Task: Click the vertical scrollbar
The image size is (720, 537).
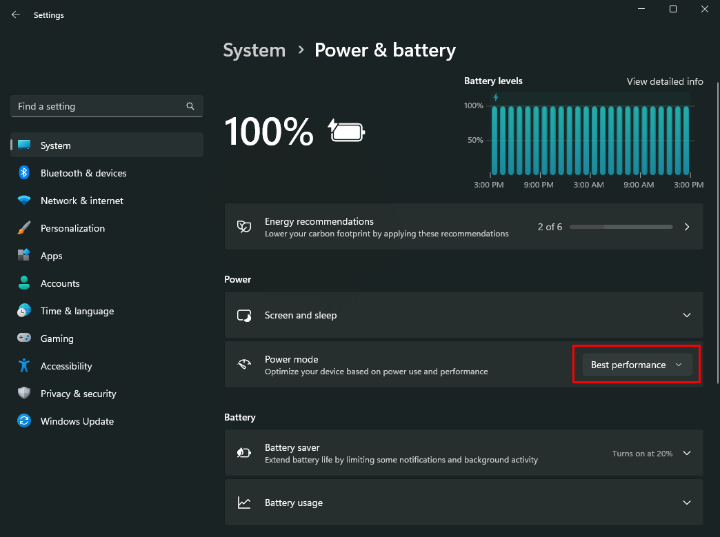Action: click(718, 231)
